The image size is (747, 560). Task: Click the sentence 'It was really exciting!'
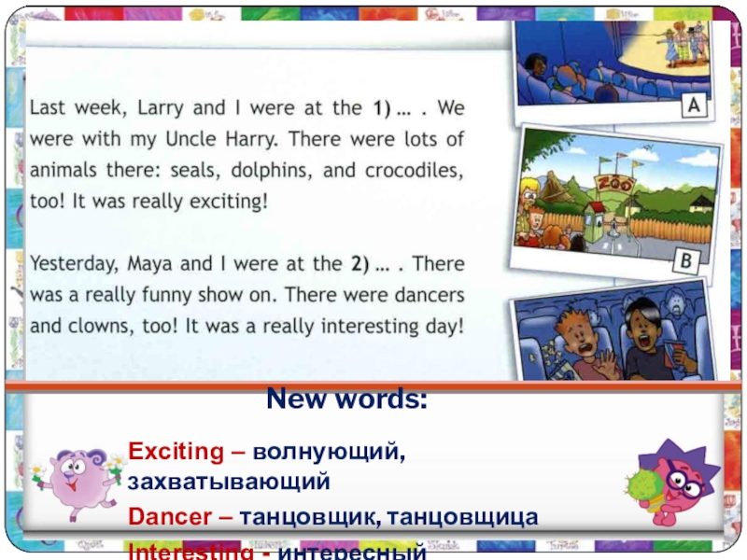tap(170, 202)
